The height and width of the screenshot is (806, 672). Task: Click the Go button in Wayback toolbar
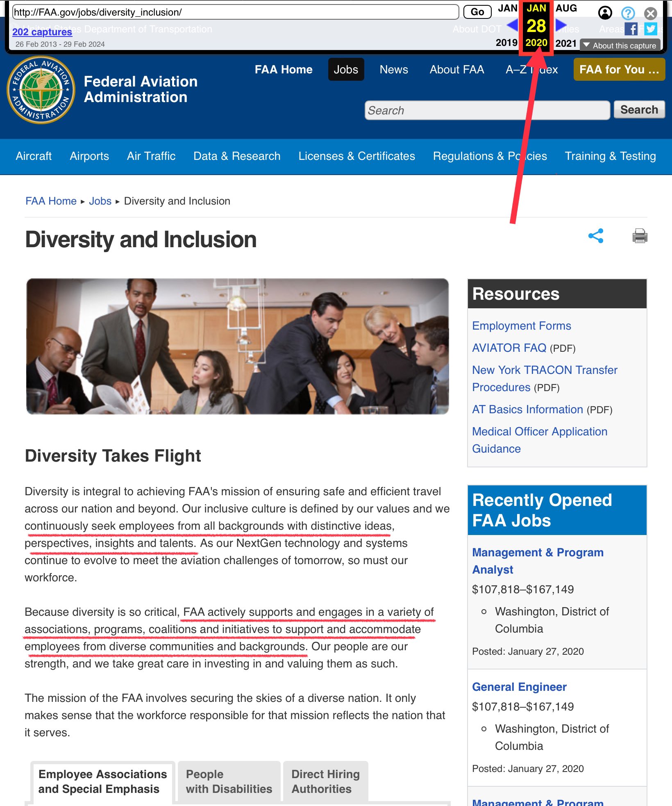477,12
